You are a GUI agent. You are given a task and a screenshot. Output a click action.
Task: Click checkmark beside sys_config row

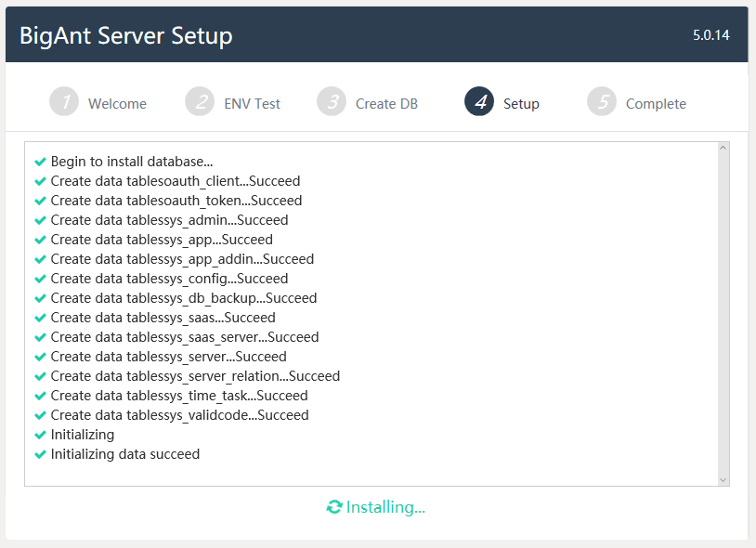(x=41, y=279)
